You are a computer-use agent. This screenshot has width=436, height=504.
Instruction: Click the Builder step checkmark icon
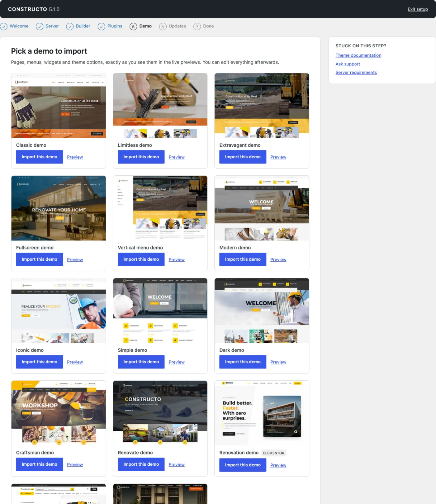coord(70,26)
